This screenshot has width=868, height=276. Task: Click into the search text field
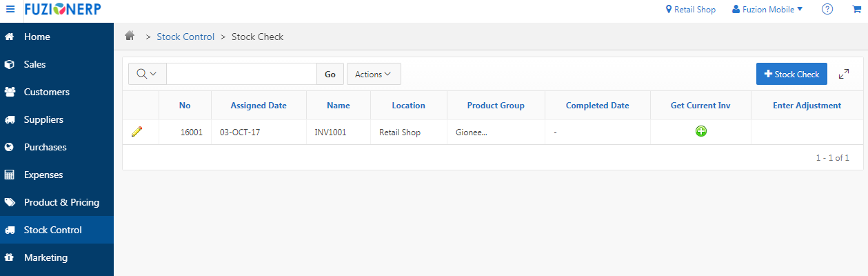241,74
